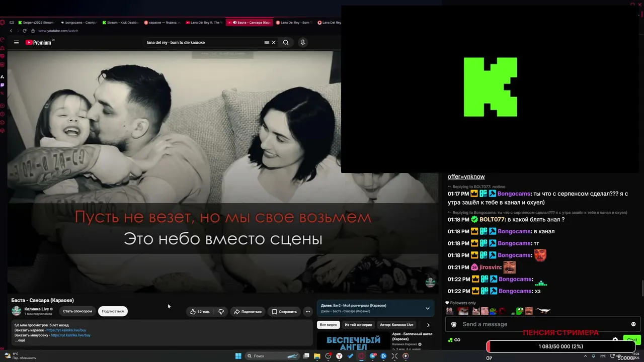Open the offer=ynknow link in chat
This screenshot has width=644, height=362.
(x=466, y=177)
